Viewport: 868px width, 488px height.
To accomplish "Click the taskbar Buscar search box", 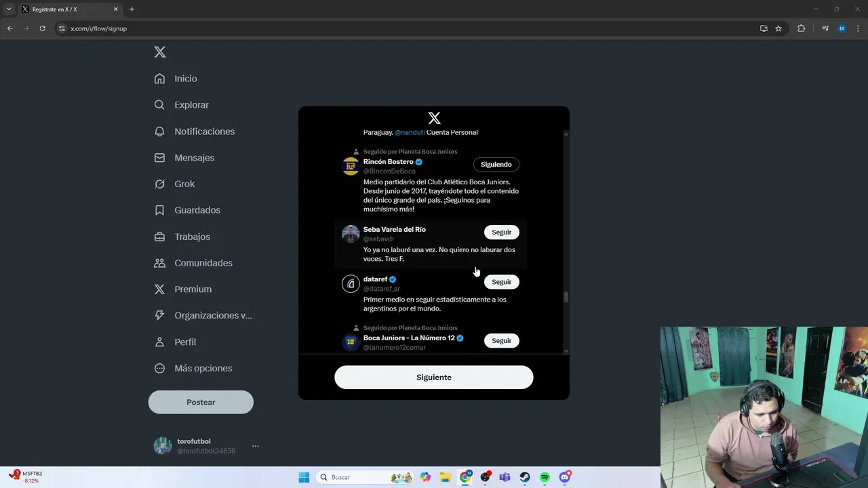I will pyautogui.click(x=366, y=477).
